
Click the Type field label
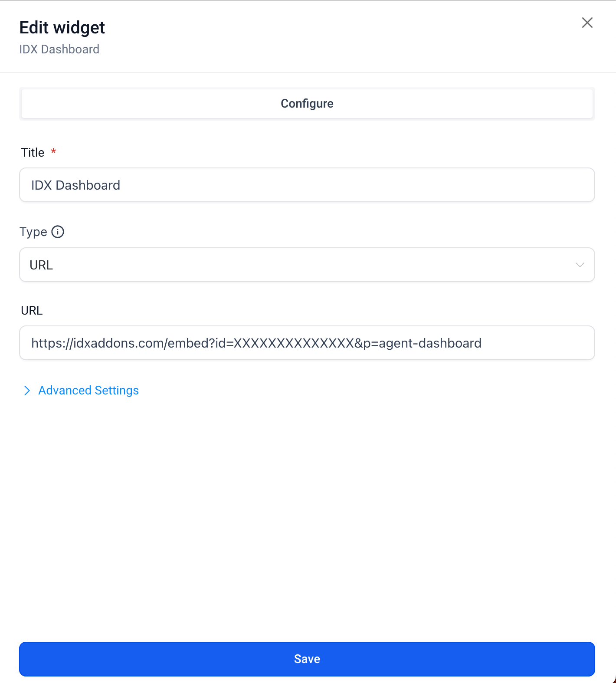(x=33, y=232)
